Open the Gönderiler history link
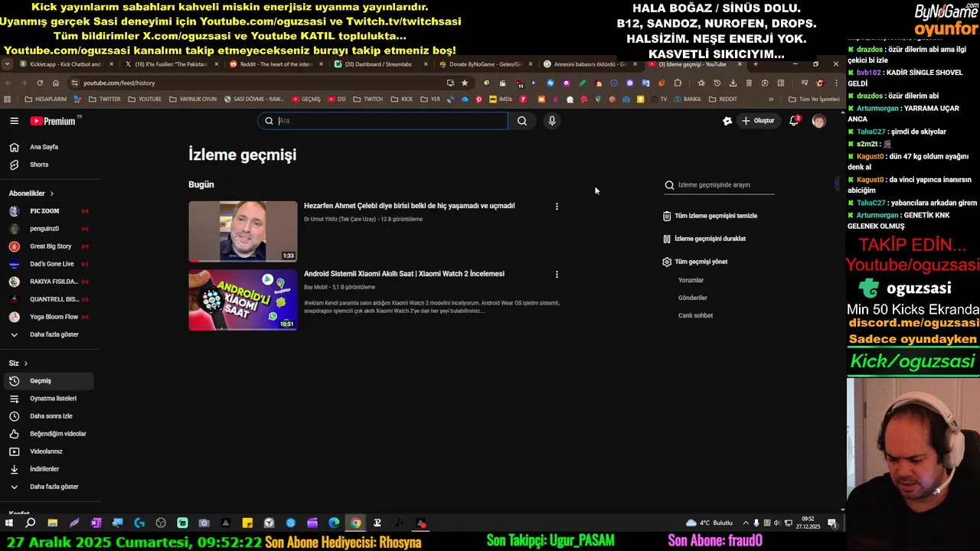Viewport: 980px width, 551px height. pyautogui.click(x=692, y=298)
